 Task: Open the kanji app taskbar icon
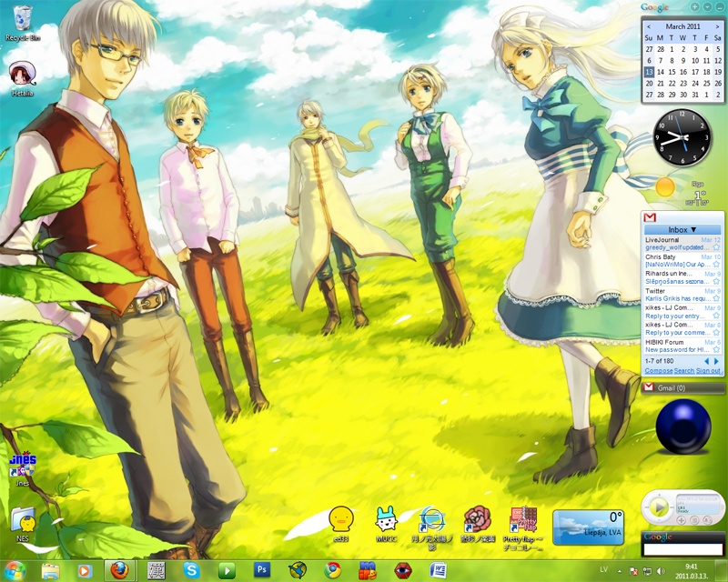pos(156,571)
